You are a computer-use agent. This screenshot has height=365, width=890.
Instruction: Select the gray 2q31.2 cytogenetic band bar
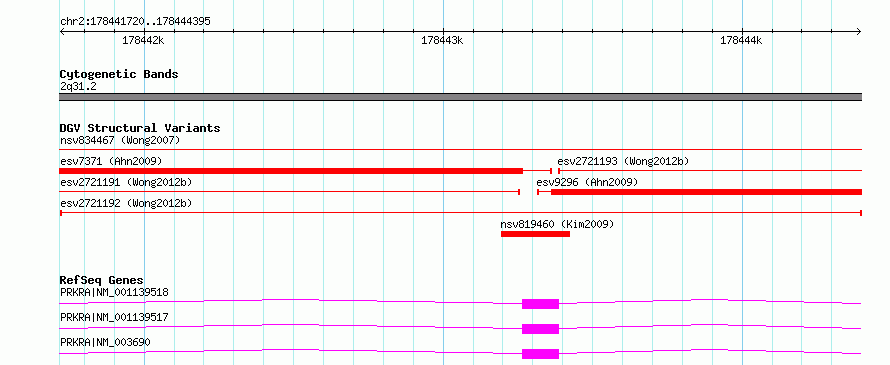click(x=461, y=97)
